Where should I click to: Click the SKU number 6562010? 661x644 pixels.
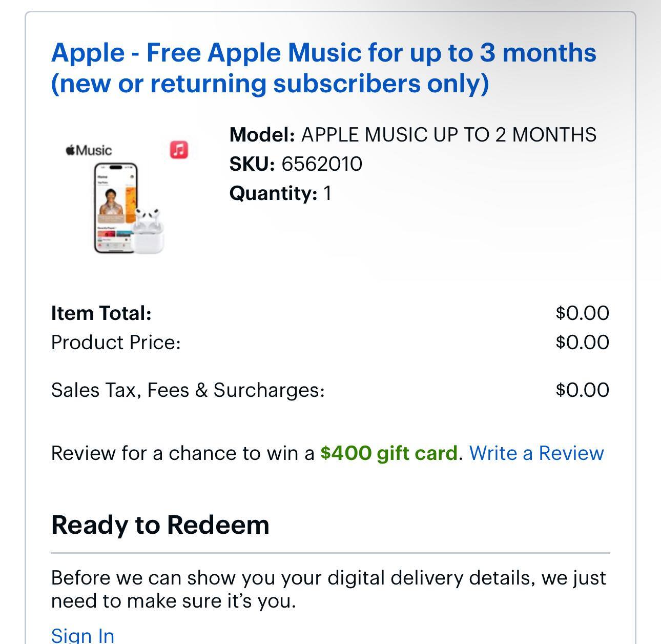tap(321, 164)
